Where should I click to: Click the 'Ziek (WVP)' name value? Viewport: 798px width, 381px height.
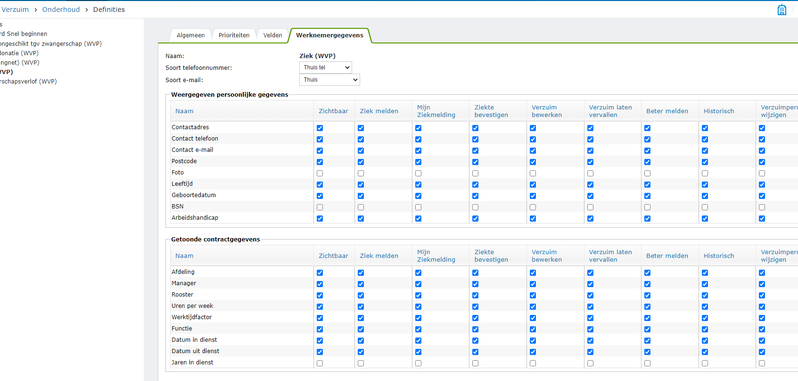[317, 56]
